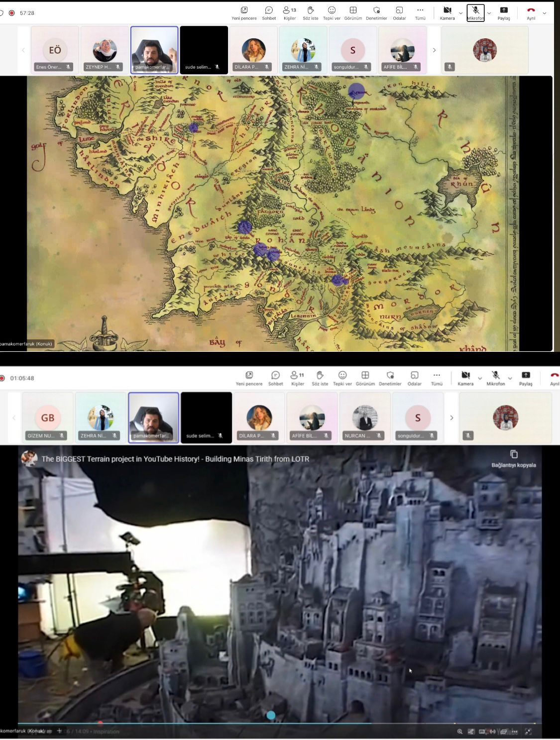
Task: Click the YouTube video progress bar
Action: (x=199, y=723)
